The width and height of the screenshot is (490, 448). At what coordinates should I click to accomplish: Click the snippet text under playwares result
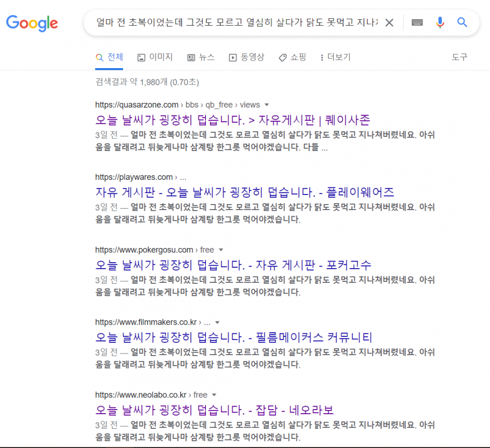265,213
